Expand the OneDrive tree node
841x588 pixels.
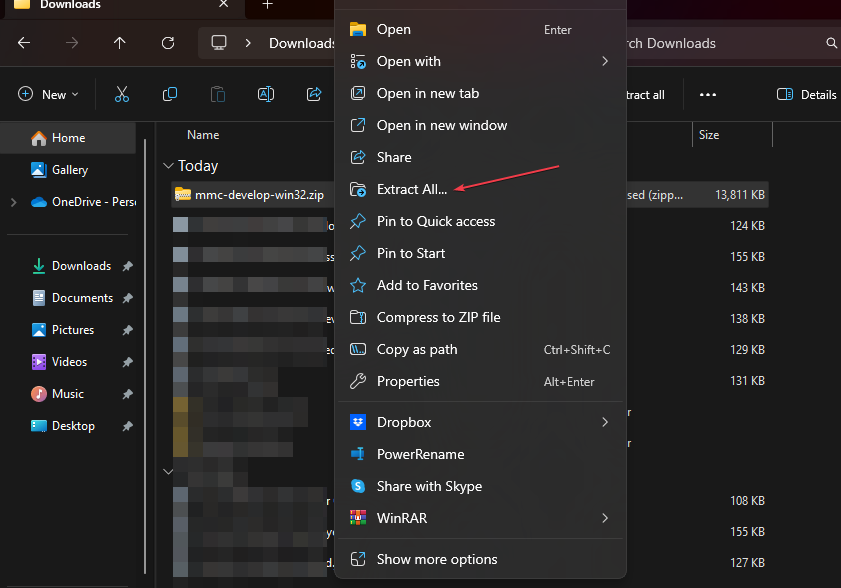[13, 202]
